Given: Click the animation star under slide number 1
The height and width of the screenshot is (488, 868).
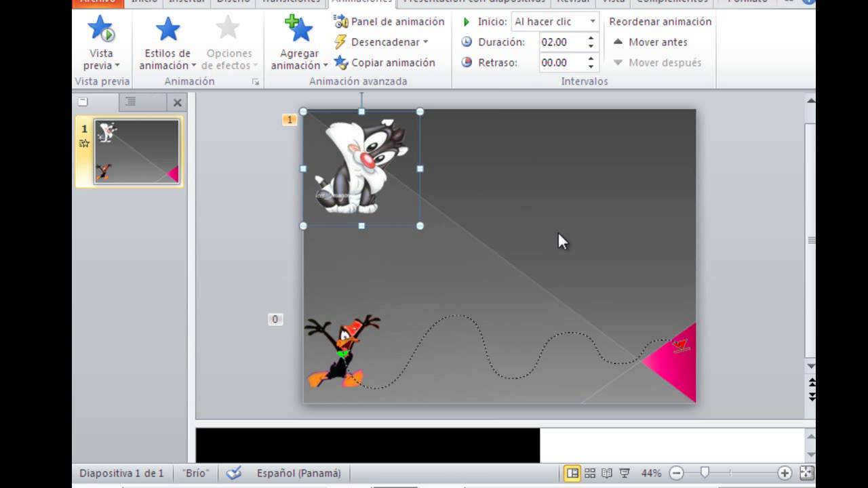Looking at the screenshot, I should pos(85,143).
